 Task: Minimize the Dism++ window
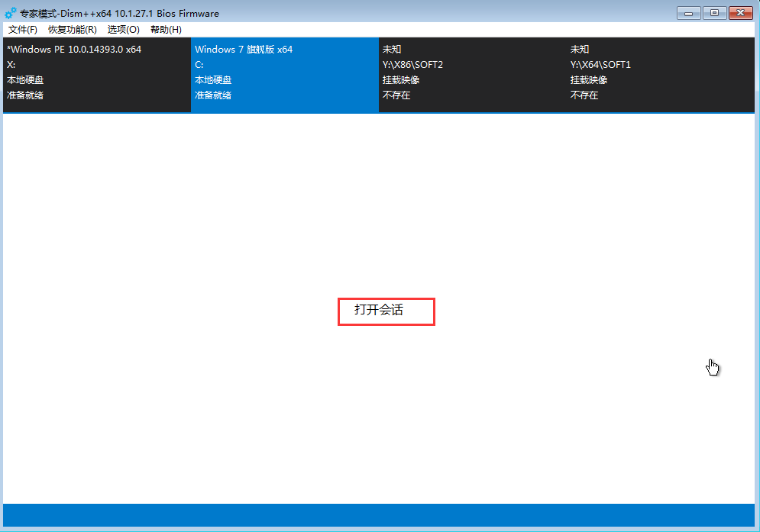[688, 13]
